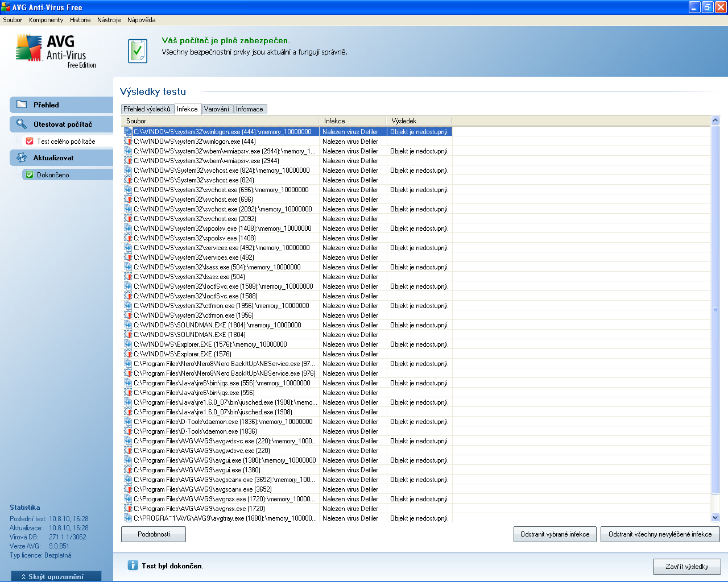
Task: Switch to the Varování tab
Action: [x=216, y=109]
